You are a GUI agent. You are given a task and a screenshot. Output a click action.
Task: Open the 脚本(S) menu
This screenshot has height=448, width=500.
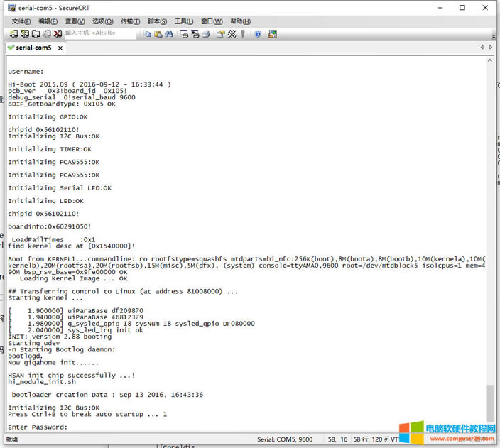coord(157,21)
